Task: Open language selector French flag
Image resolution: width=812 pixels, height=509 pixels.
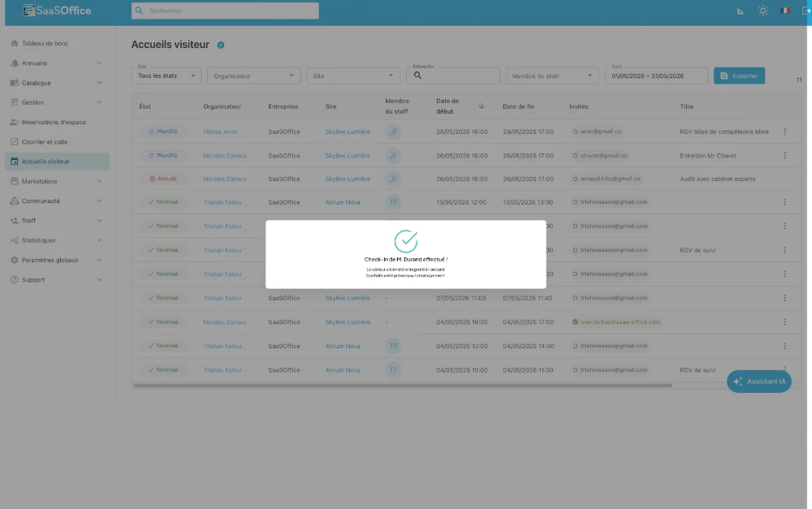Action: (785, 11)
